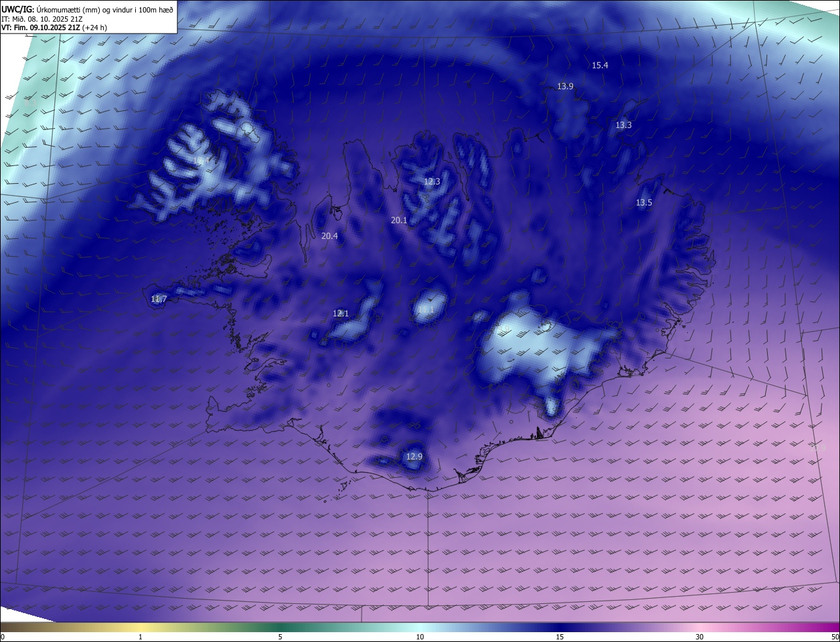
Task: Click the 12.1 value label
Action: coord(341,314)
